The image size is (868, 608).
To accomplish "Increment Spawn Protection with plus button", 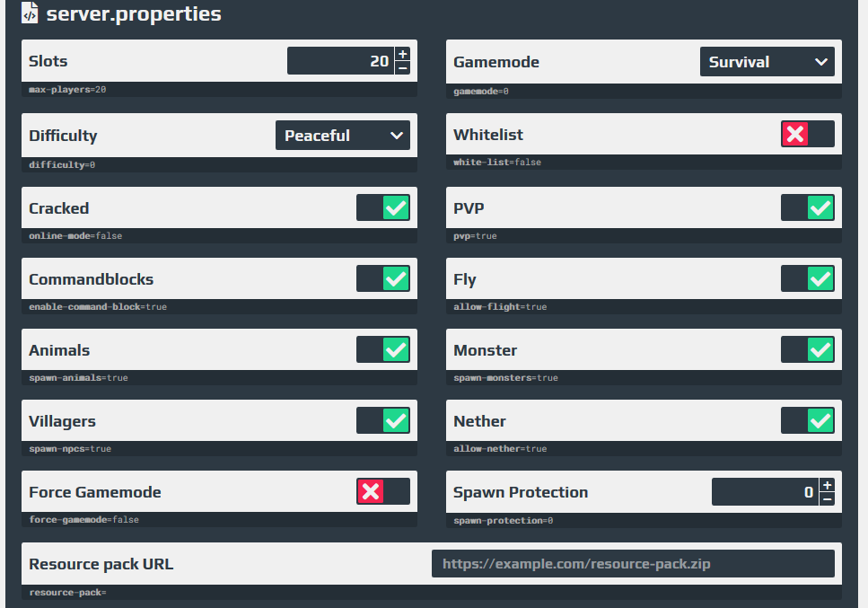I will pyautogui.click(x=828, y=485).
